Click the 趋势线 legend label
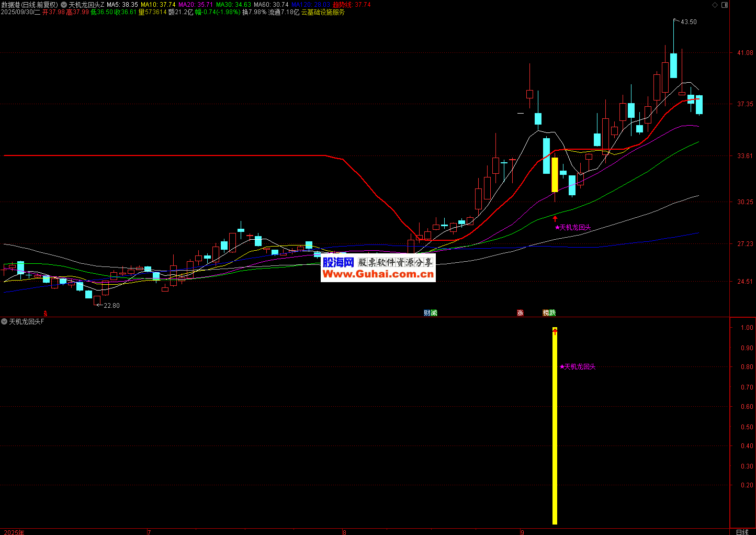The image size is (756, 535). 343,5
